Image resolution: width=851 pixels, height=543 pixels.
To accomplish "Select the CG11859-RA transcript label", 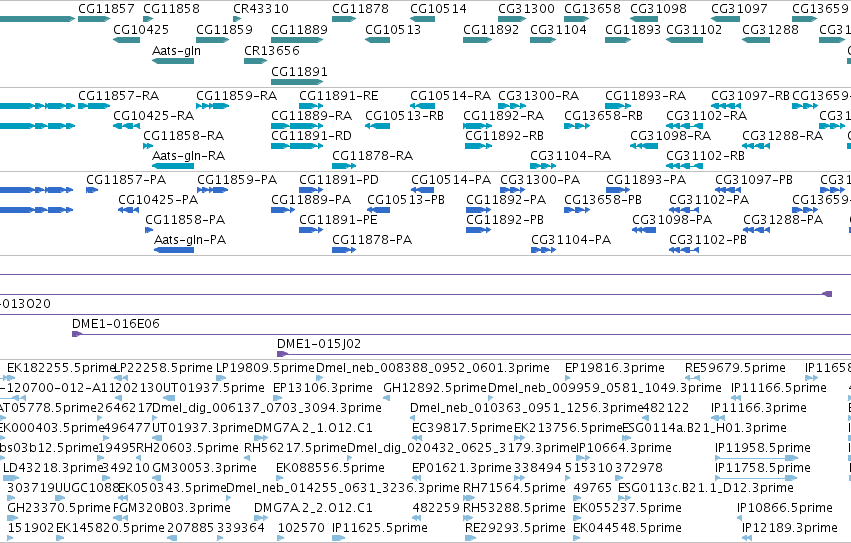I will tap(237, 96).
